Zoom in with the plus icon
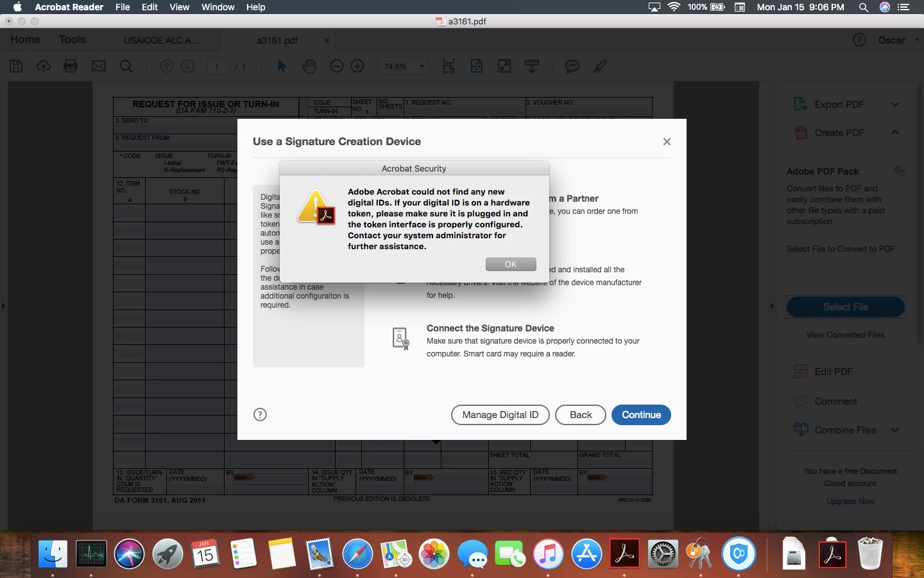 [358, 66]
